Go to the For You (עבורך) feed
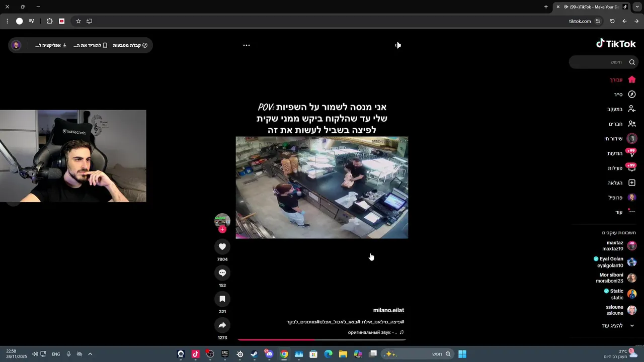The height and width of the screenshot is (362, 644). (x=622, y=79)
